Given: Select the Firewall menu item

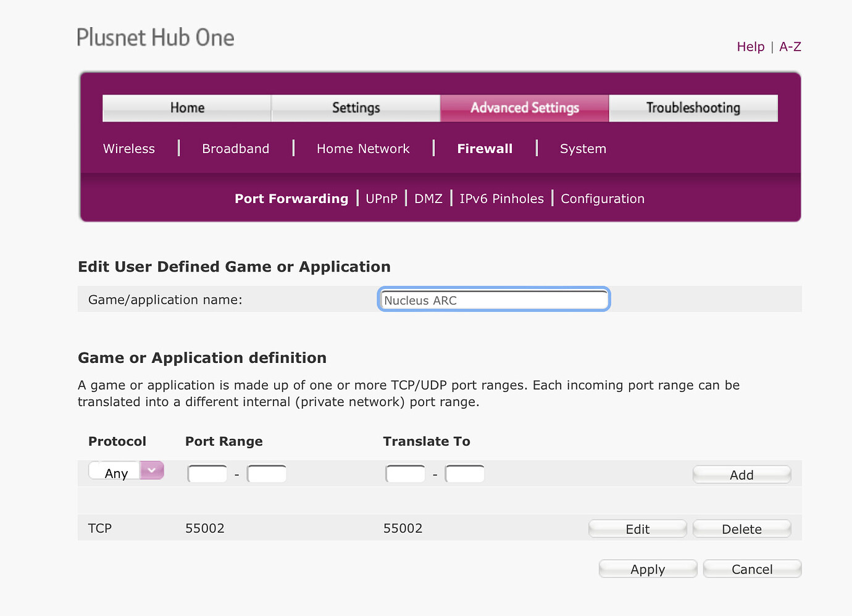Looking at the screenshot, I should (x=485, y=148).
